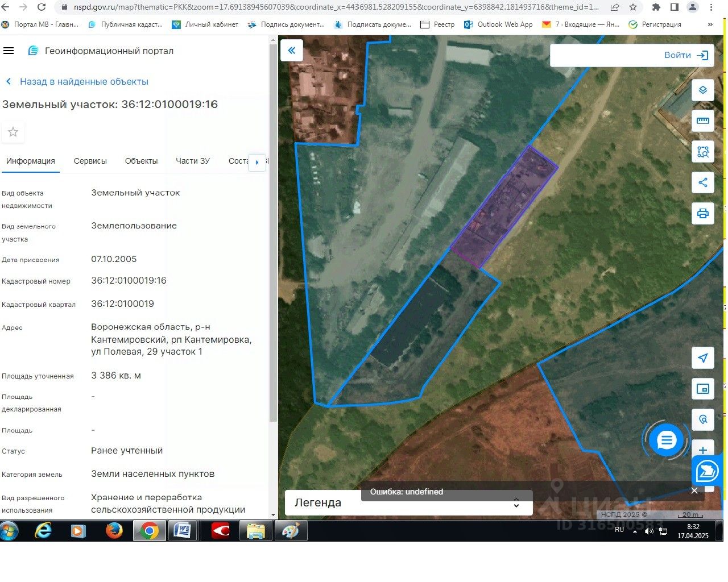
Task: Open the round chat assistant bubble
Action: point(666,439)
